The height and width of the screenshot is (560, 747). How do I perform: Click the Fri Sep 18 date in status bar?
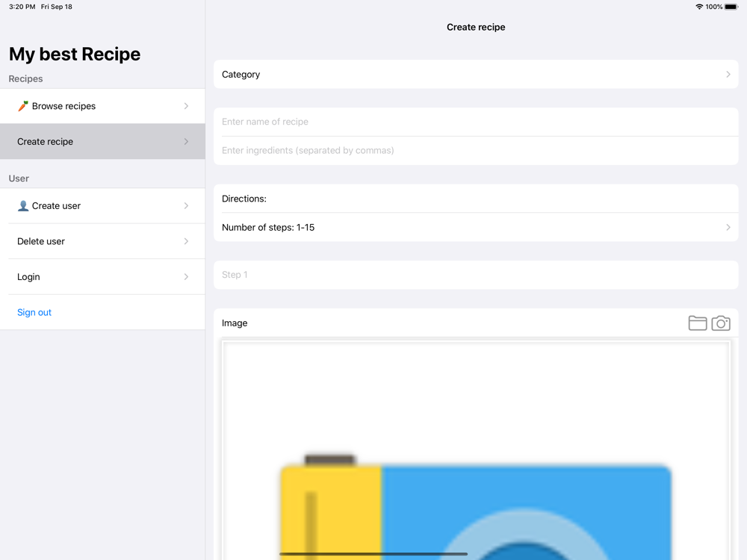coord(56,7)
